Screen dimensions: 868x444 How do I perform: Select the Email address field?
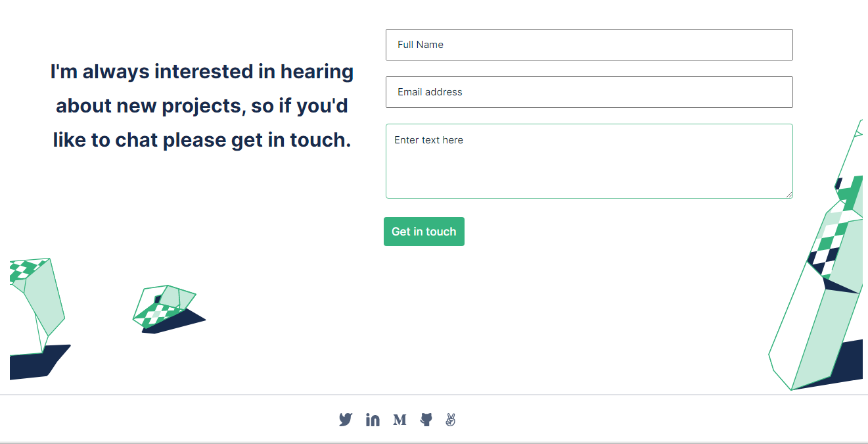click(x=589, y=92)
